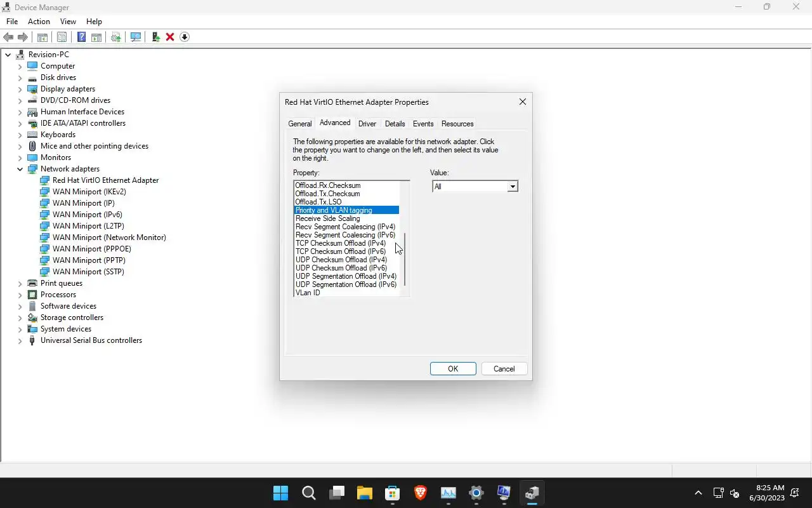Screen dimensions: 812x508
Task: Open taskbar Search magnifier
Action: (x=308, y=493)
